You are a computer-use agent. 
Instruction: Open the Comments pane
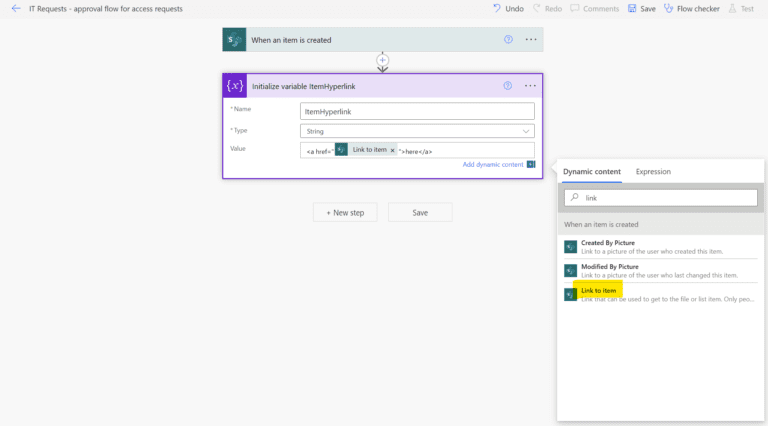point(594,8)
